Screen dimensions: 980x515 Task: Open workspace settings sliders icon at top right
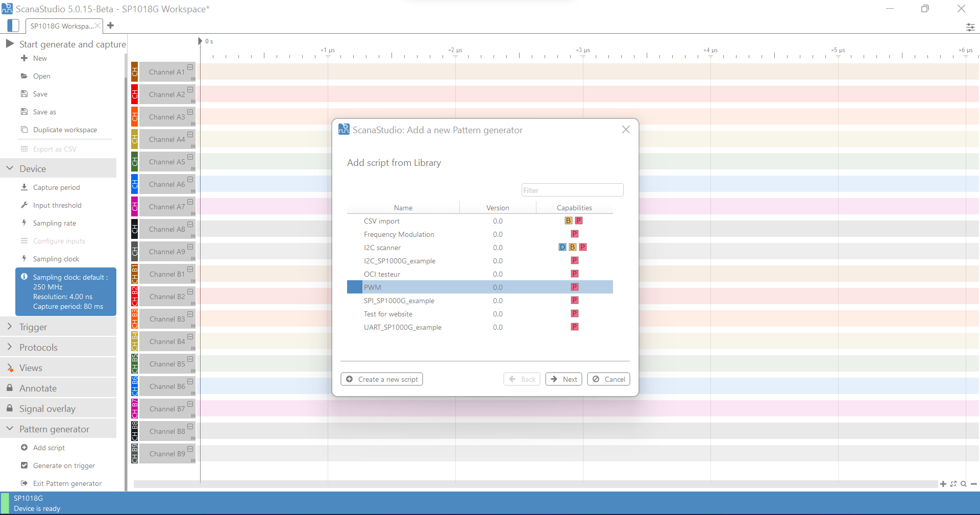click(x=970, y=27)
